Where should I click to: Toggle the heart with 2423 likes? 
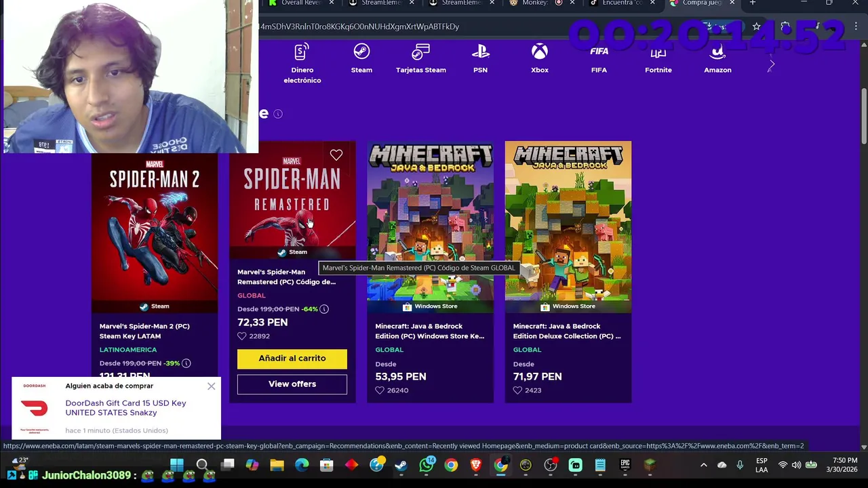(517, 390)
